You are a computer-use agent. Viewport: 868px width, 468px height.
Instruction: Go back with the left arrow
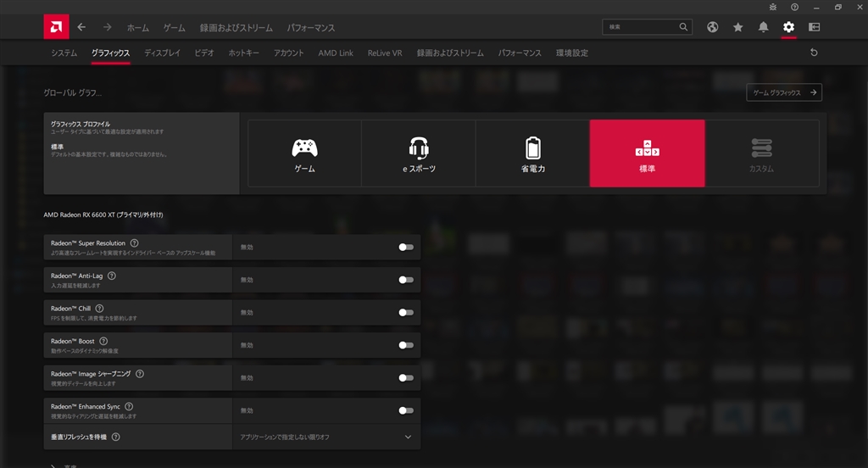point(81,27)
